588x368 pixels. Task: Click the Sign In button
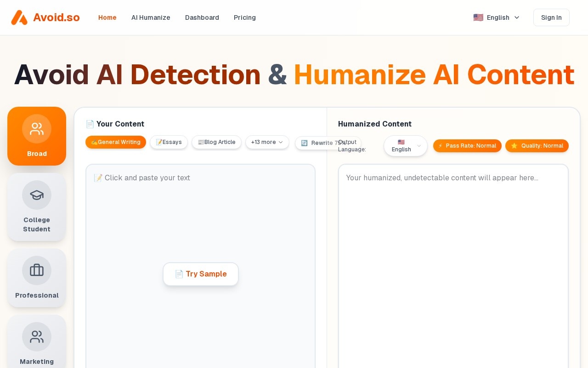click(x=551, y=17)
